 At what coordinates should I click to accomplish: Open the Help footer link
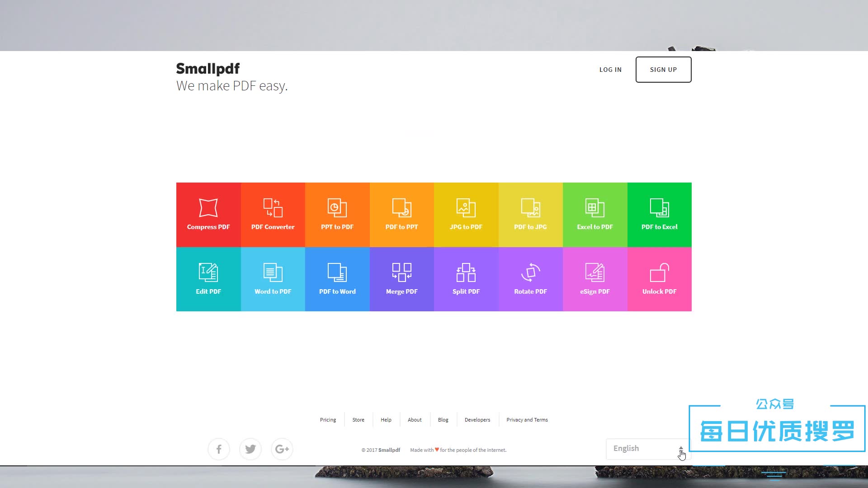tap(386, 420)
